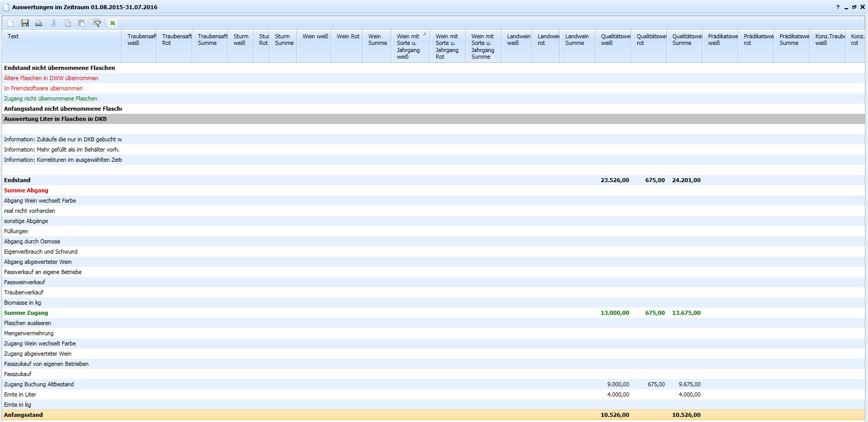The image size is (868, 422).
Task: Select the highlighted 'Anfangsstand' row
Action: coord(24,415)
